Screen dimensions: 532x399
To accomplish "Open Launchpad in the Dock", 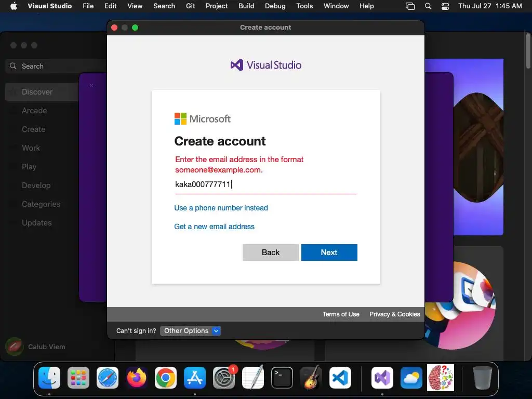I will tap(78, 378).
